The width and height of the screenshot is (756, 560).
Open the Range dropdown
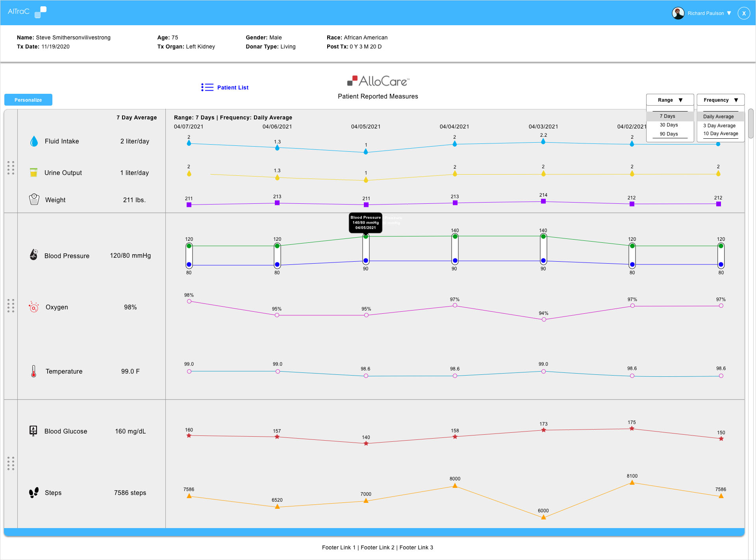pyautogui.click(x=670, y=100)
